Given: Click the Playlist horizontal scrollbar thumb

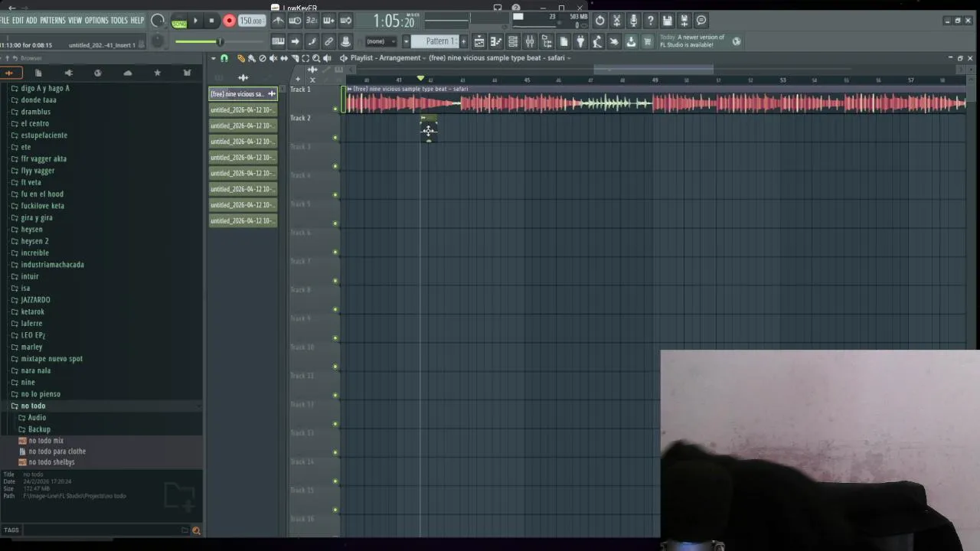Looking at the screenshot, I should tap(653, 70).
